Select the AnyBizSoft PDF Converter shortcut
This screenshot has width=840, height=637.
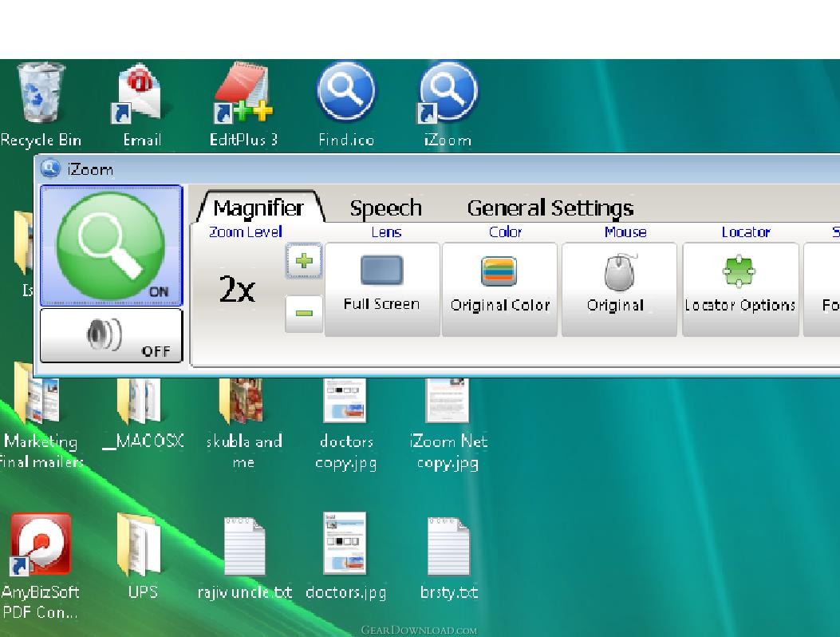point(41,566)
